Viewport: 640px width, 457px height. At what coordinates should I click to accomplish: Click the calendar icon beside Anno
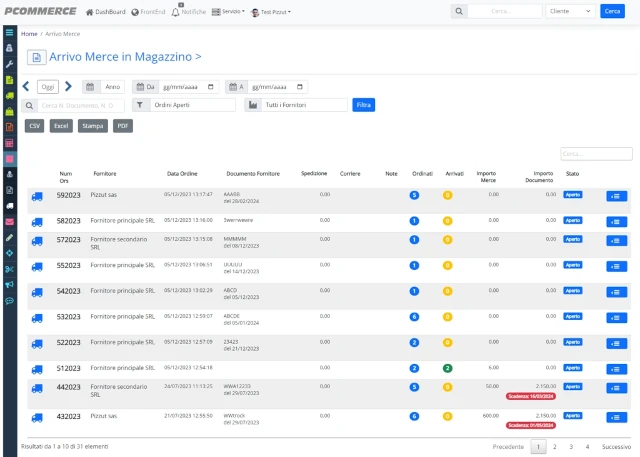(x=90, y=87)
